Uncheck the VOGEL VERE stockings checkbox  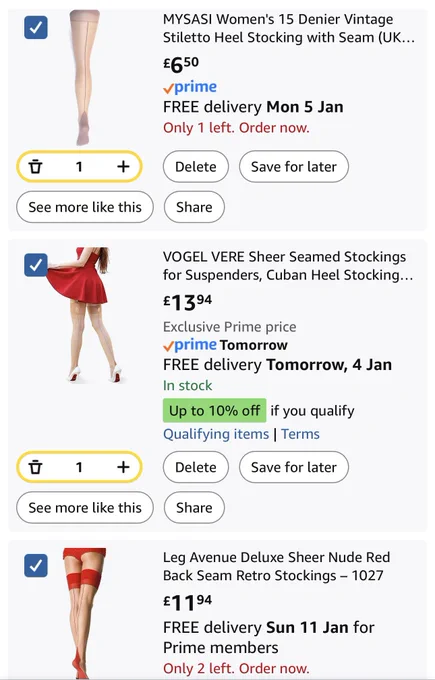pyautogui.click(x=36, y=265)
